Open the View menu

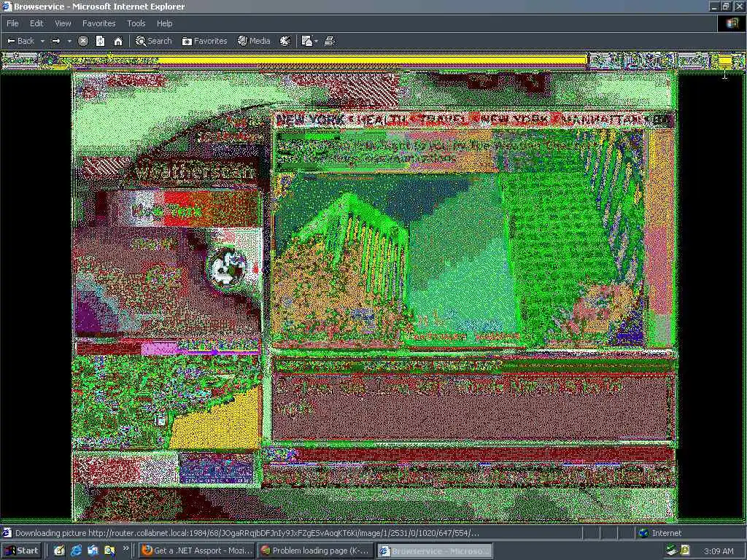point(63,23)
